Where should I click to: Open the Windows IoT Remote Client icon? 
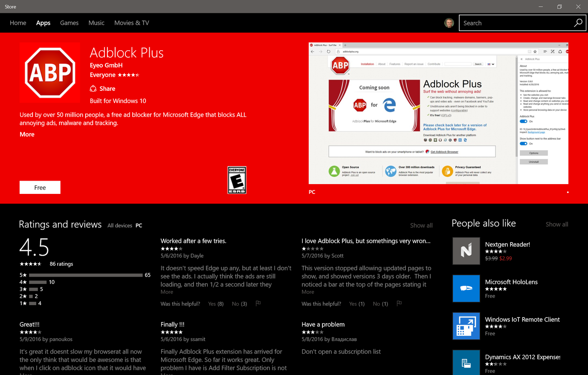(466, 326)
